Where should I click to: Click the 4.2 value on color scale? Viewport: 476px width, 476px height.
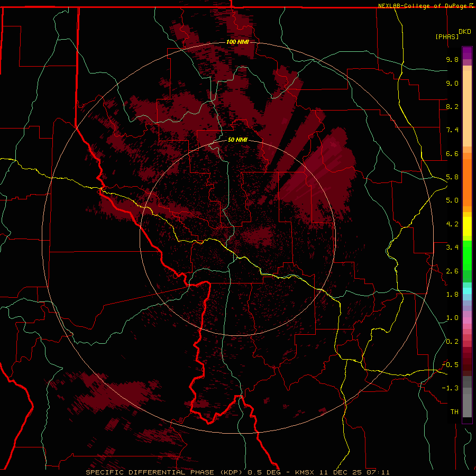(x=452, y=224)
